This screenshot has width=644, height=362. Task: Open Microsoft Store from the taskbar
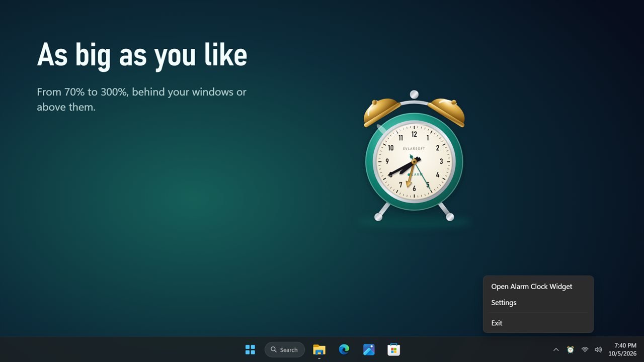[394, 349]
